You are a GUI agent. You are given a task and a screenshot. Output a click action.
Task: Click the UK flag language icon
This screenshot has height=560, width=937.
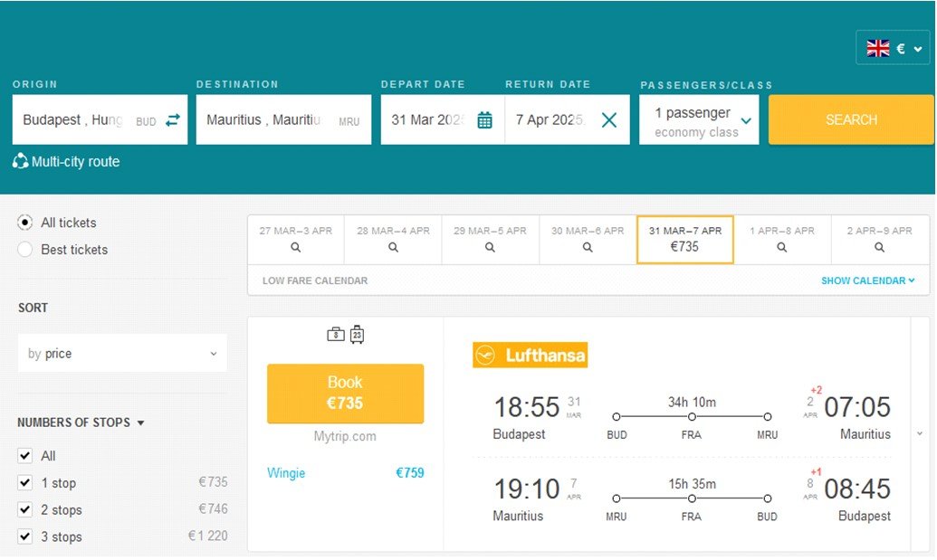pos(878,48)
